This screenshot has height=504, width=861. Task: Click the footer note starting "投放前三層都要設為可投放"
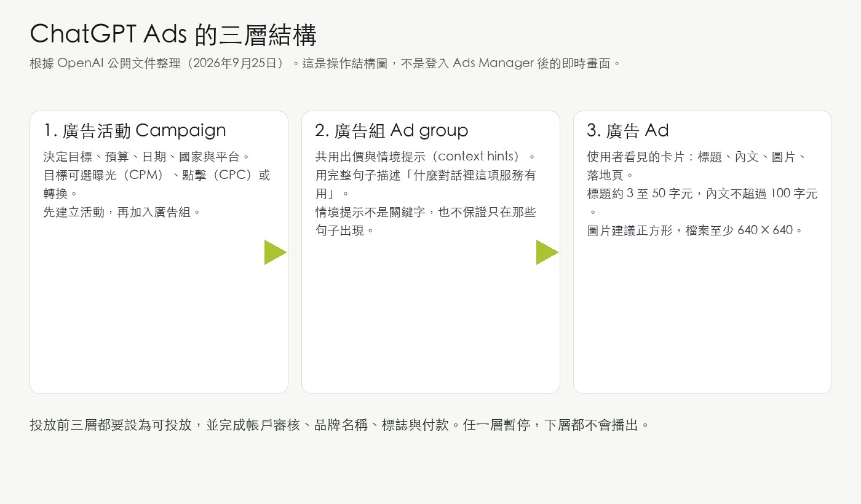pos(340,425)
